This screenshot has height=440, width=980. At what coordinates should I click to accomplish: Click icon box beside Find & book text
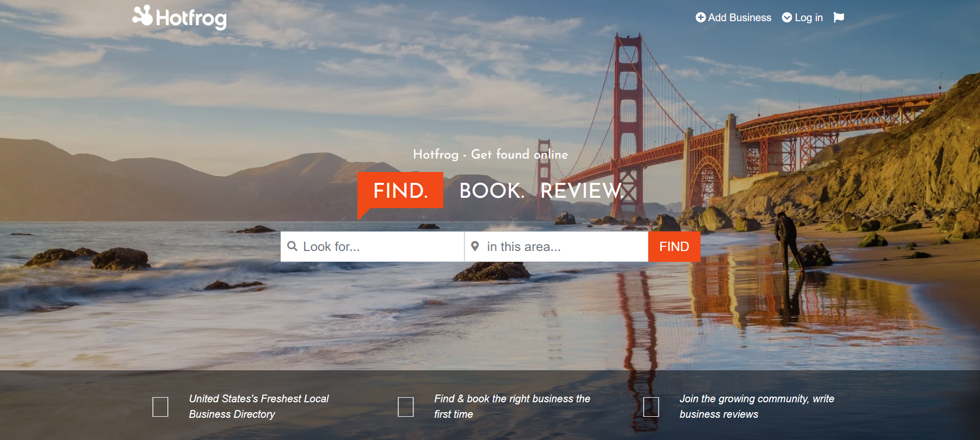click(x=406, y=407)
